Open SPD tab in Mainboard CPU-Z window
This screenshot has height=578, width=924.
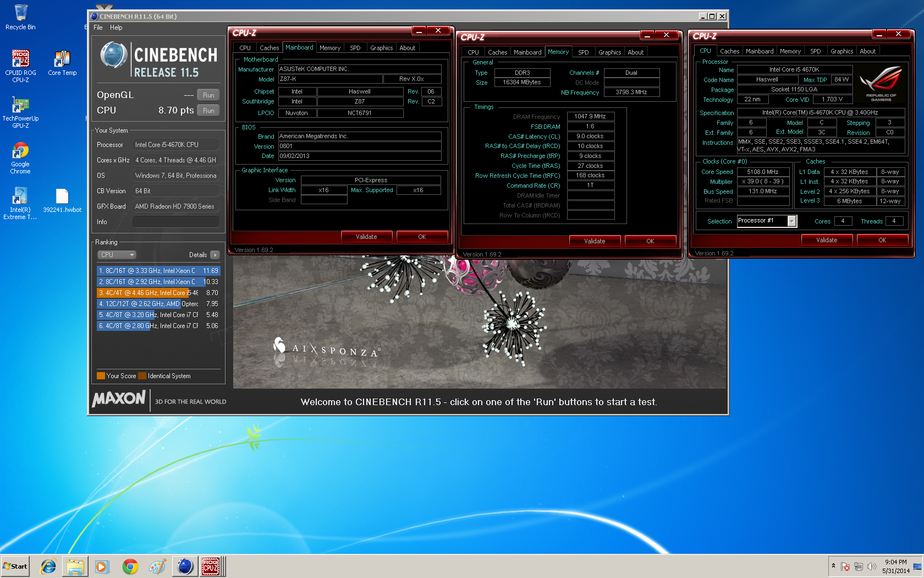tap(355, 48)
